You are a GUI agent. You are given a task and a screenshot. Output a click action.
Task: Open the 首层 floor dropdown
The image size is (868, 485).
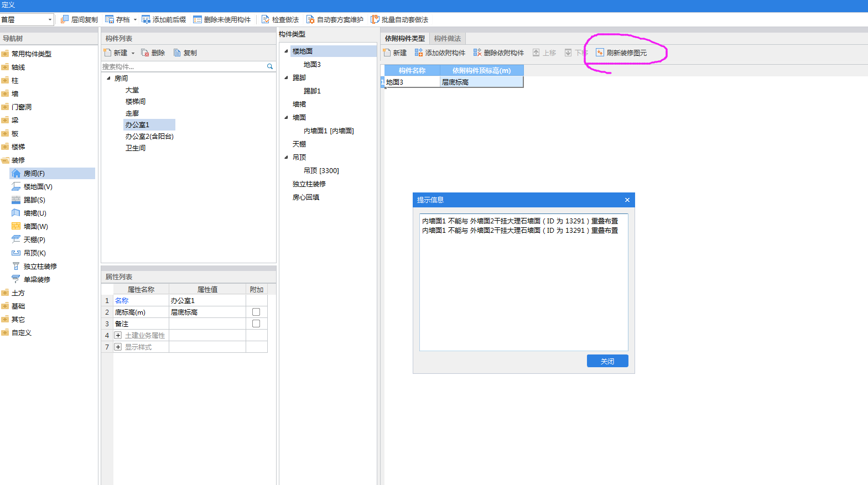(50, 19)
